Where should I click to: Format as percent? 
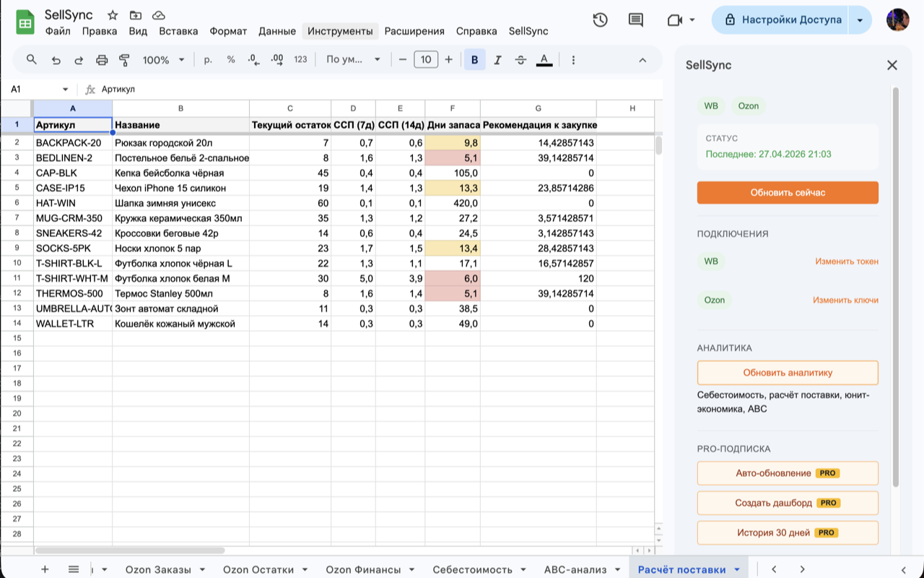(x=231, y=60)
